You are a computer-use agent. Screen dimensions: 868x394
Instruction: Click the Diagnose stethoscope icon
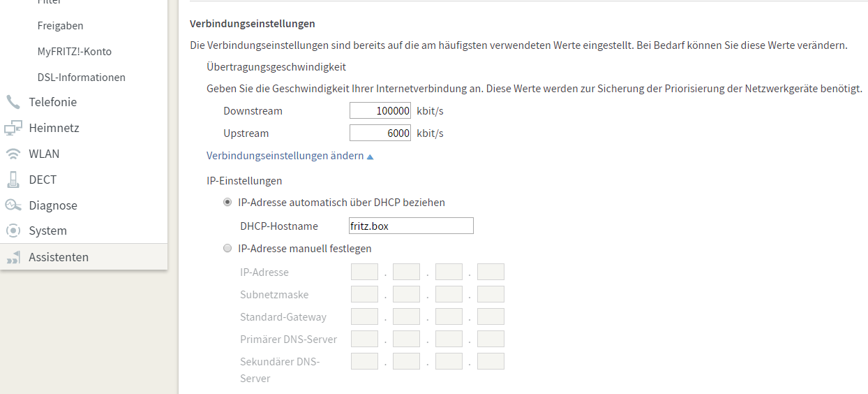[13, 205]
